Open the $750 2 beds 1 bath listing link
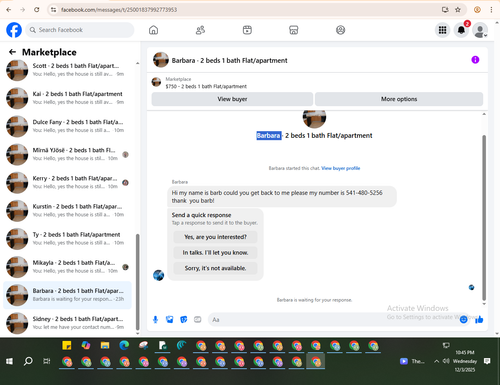The height and width of the screenshot is (385, 500). click(206, 86)
